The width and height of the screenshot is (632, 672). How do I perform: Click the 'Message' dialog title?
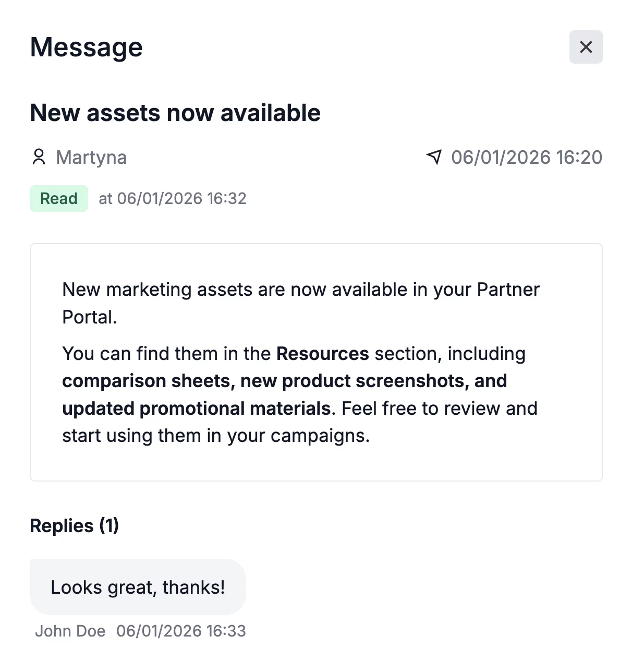(87, 47)
